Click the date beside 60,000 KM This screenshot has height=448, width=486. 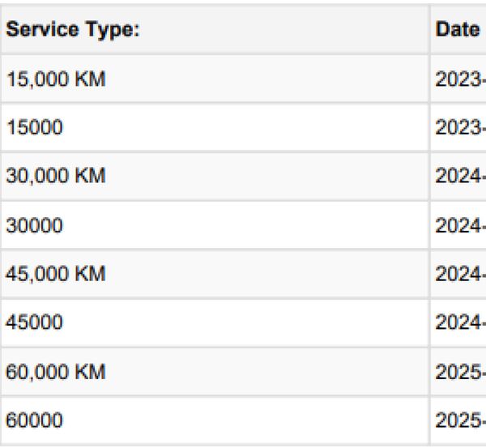tap(461, 372)
